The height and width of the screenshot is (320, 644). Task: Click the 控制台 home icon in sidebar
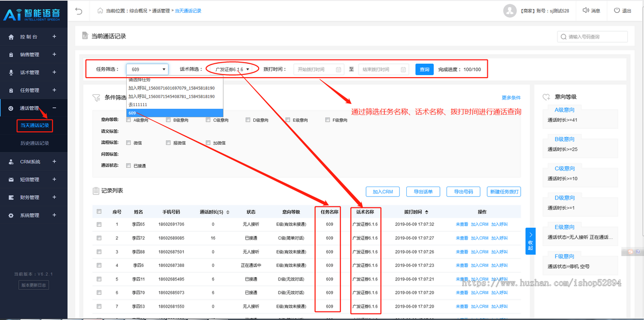tap(12, 37)
